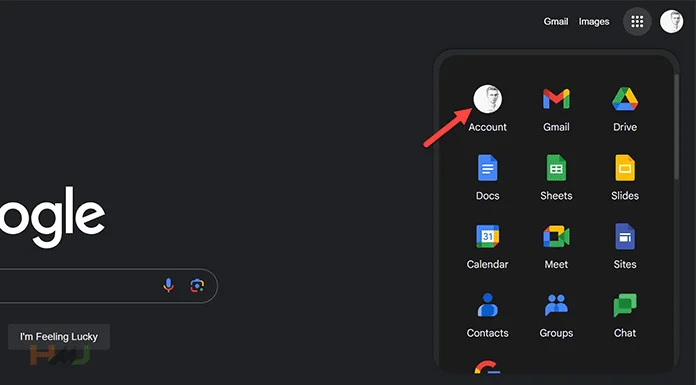Search by image with Lens icon
Image resolution: width=696 pixels, height=385 pixels.
[x=197, y=285]
